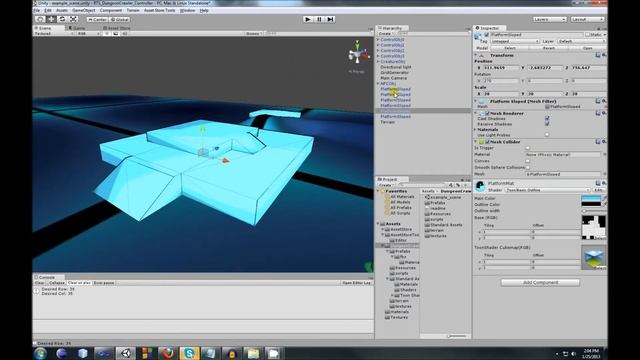The width and height of the screenshot is (640, 360).
Task: Open the Asset Store Tools menu
Action: tap(160, 10)
